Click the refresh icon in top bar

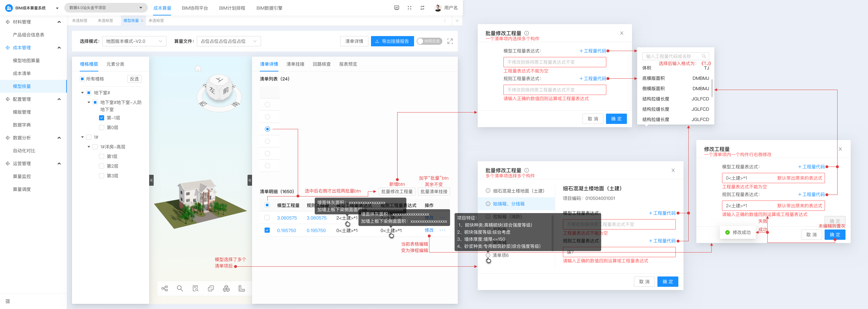point(422,8)
